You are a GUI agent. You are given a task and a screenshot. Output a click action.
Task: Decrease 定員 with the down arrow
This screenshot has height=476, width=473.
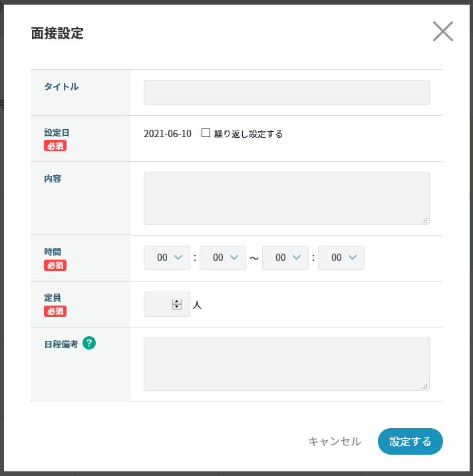(177, 307)
